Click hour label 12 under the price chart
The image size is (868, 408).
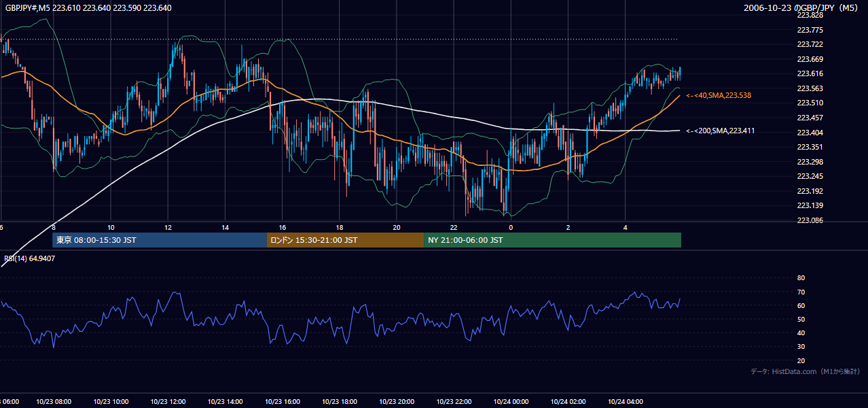coord(168,228)
